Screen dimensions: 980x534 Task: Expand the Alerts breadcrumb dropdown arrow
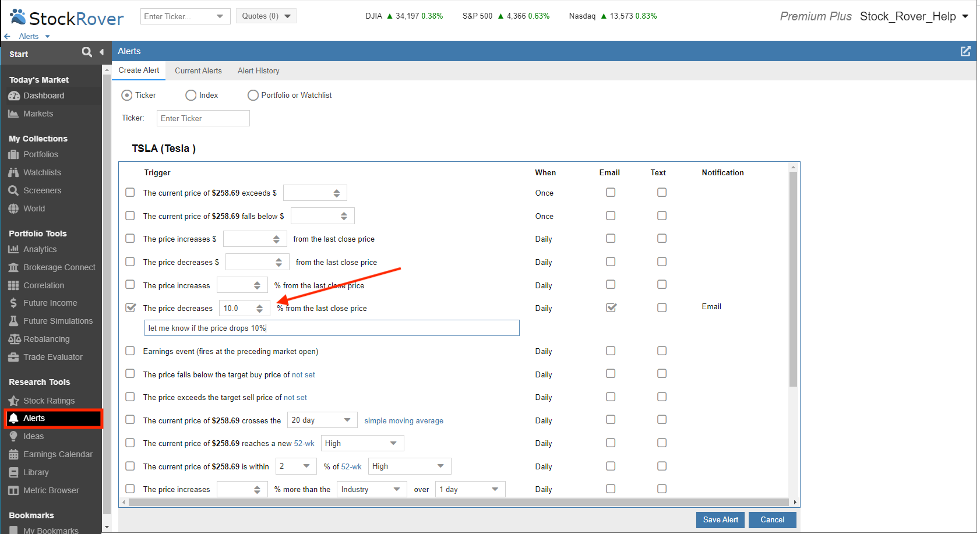[x=47, y=36]
